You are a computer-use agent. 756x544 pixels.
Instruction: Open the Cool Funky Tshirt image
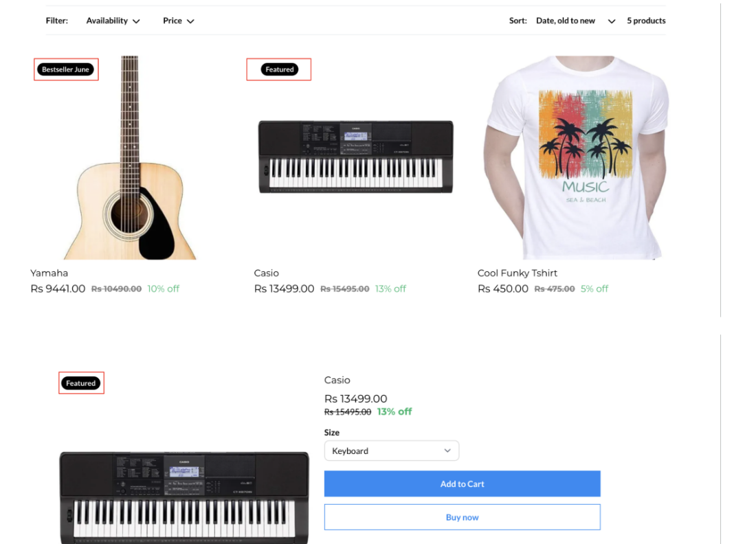coord(577,158)
